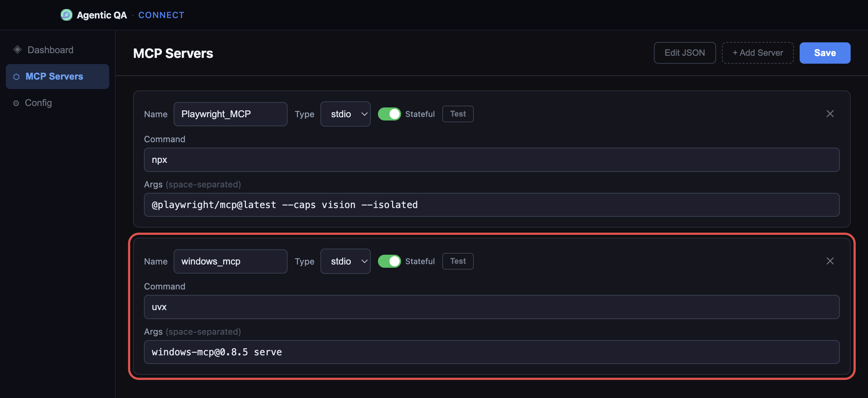Click the MCP Servers page heading

[x=173, y=54]
